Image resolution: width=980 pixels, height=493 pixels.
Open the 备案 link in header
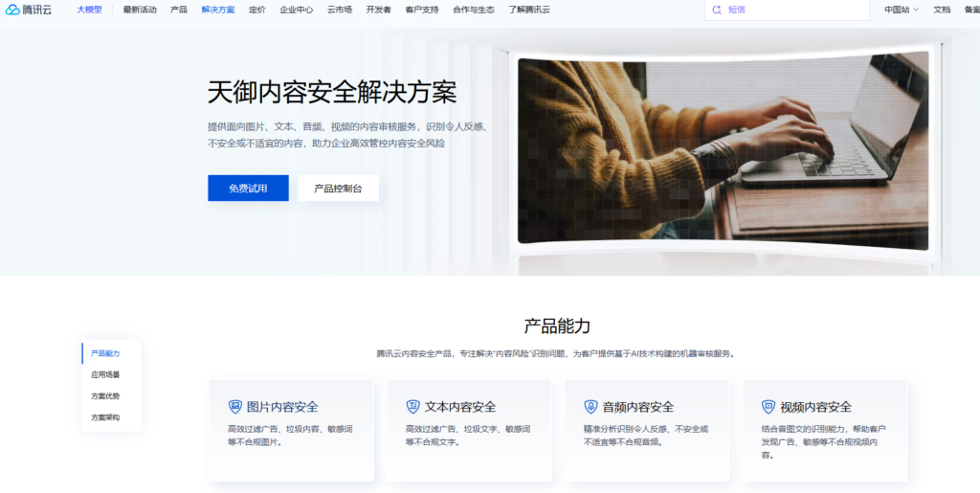[x=972, y=10]
